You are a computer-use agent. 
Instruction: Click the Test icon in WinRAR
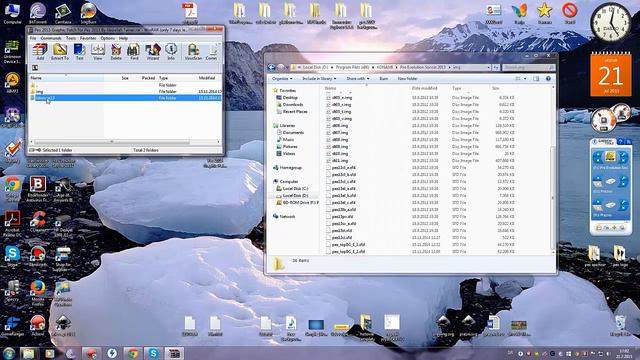pyautogui.click(x=79, y=51)
